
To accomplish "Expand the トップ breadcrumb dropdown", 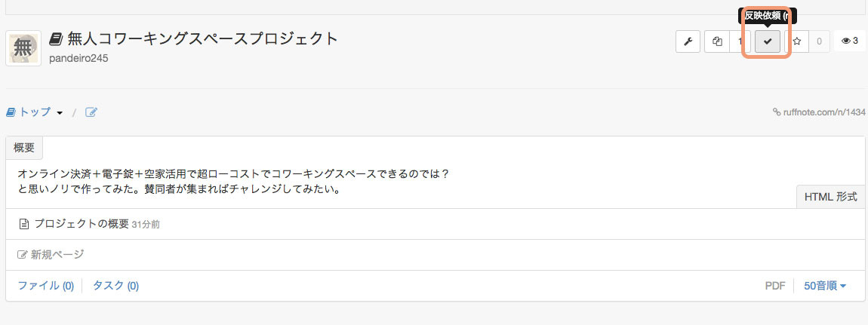I will tap(60, 113).
